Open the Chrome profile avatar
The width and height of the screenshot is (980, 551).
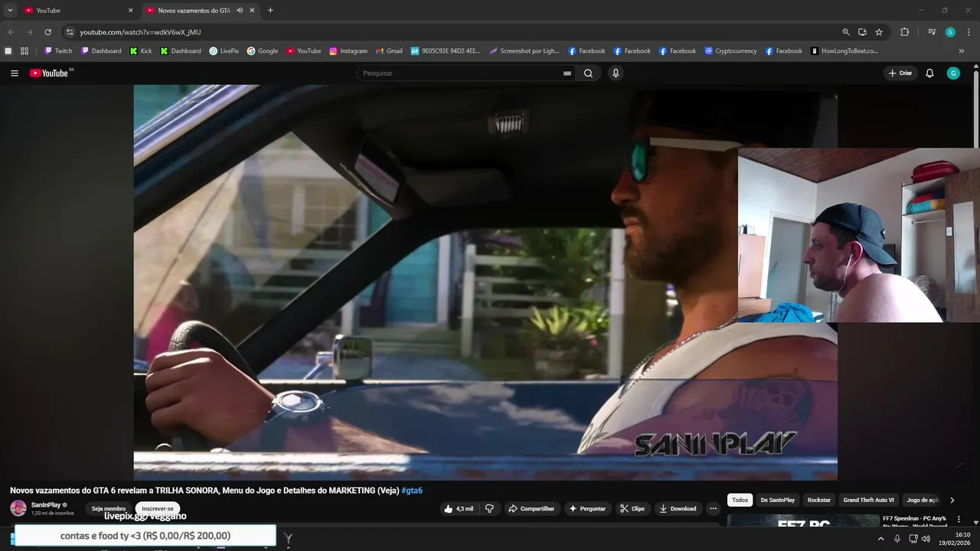(x=950, y=32)
